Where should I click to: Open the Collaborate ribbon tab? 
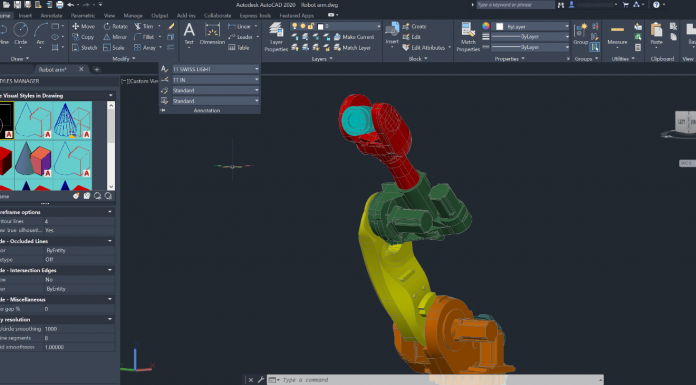[218, 16]
